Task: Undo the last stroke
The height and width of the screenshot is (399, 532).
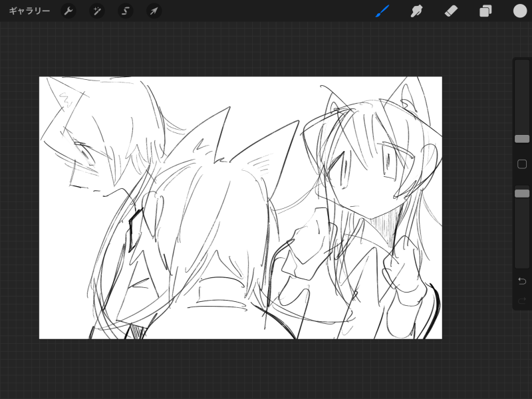Action: [522, 281]
